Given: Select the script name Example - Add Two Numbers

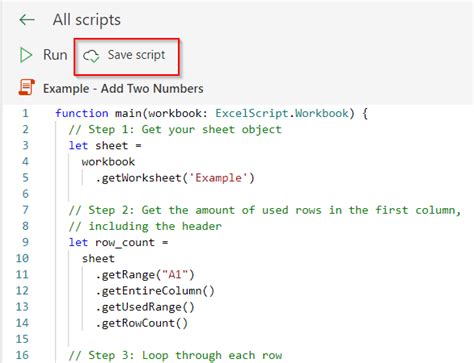Looking at the screenshot, I should (x=123, y=89).
